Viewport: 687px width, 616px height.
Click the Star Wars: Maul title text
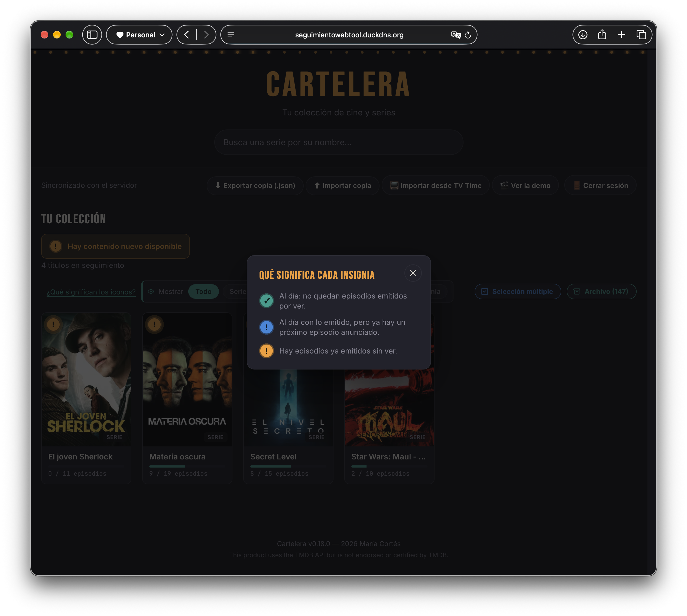[x=388, y=457]
